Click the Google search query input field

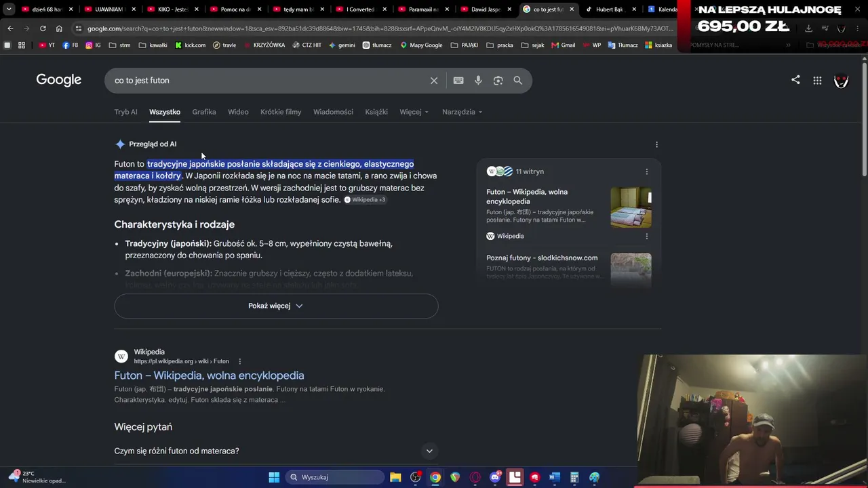point(269,81)
